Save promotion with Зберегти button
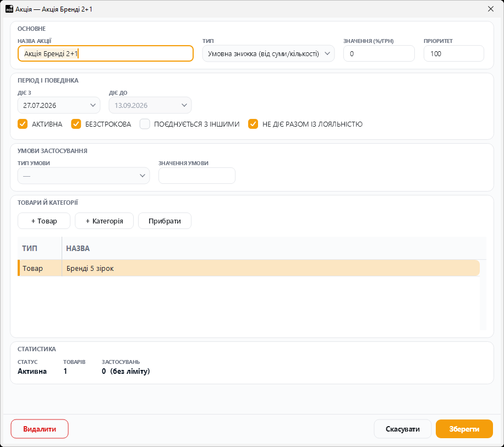The width and height of the screenshot is (504, 447). [x=464, y=429]
